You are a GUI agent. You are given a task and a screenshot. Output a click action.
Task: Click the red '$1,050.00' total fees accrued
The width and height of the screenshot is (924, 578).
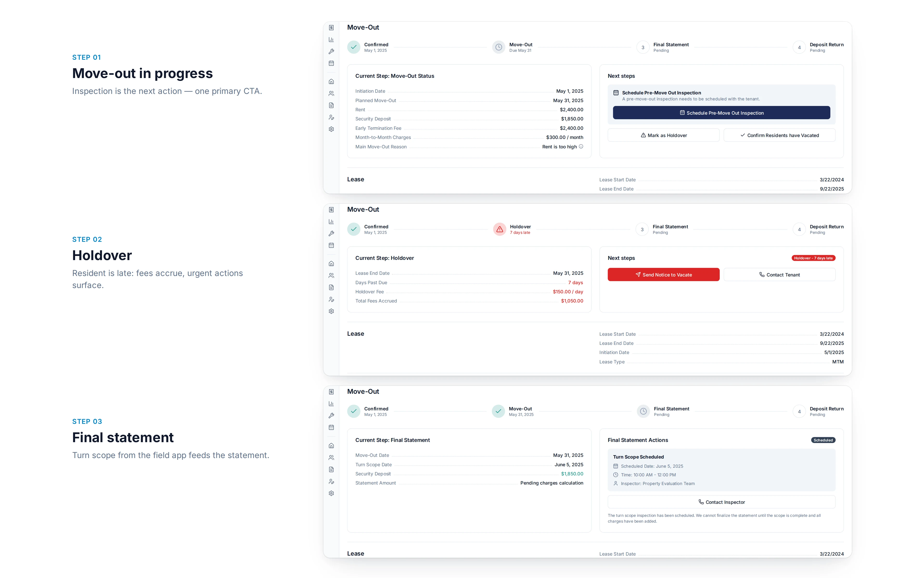point(572,301)
